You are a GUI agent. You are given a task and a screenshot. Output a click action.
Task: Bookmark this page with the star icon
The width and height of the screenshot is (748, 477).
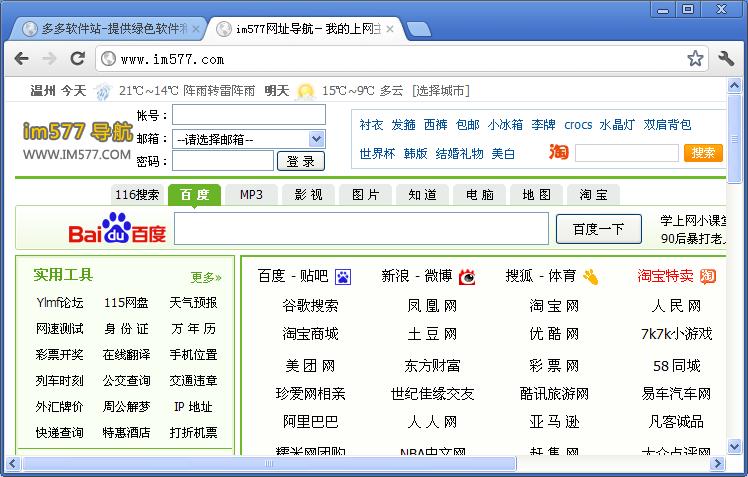point(695,58)
